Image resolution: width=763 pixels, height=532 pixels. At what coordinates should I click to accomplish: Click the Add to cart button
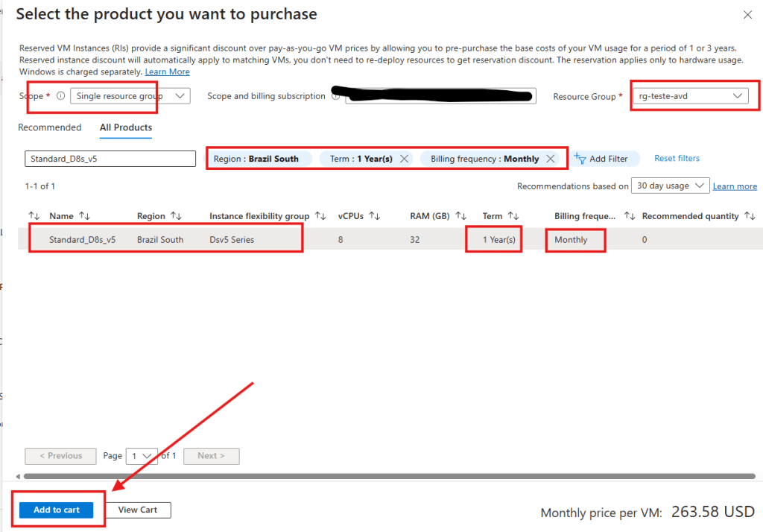pyautogui.click(x=57, y=510)
